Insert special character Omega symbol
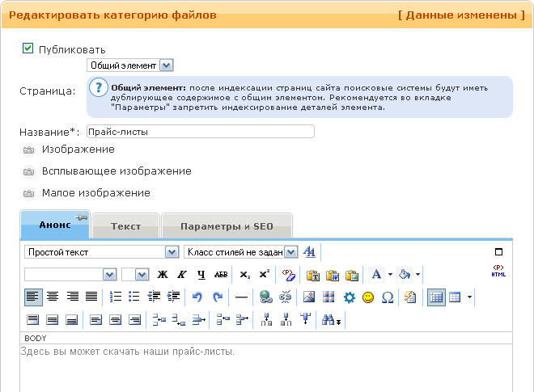The image size is (534, 392). [388, 297]
